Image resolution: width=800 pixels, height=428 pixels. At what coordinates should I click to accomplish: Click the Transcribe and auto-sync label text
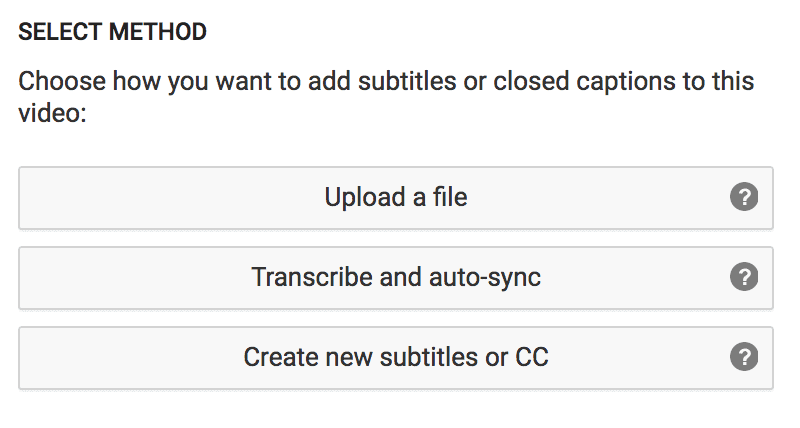click(396, 278)
